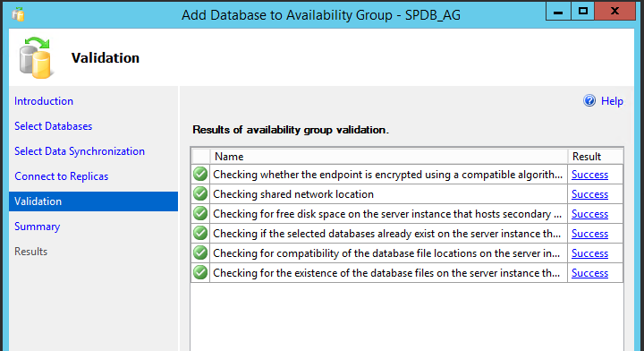Close the Add Database to Availability Group window
The height and width of the screenshot is (351, 644).
point(614,12)
